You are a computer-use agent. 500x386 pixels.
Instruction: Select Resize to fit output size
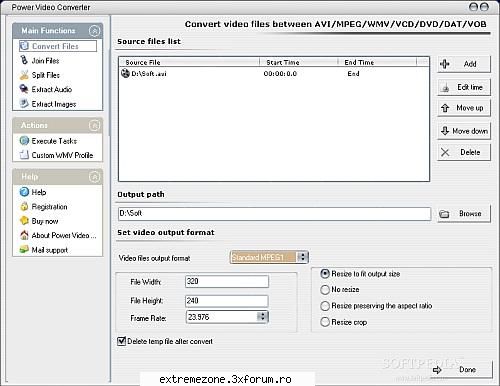tap(325, 274)
